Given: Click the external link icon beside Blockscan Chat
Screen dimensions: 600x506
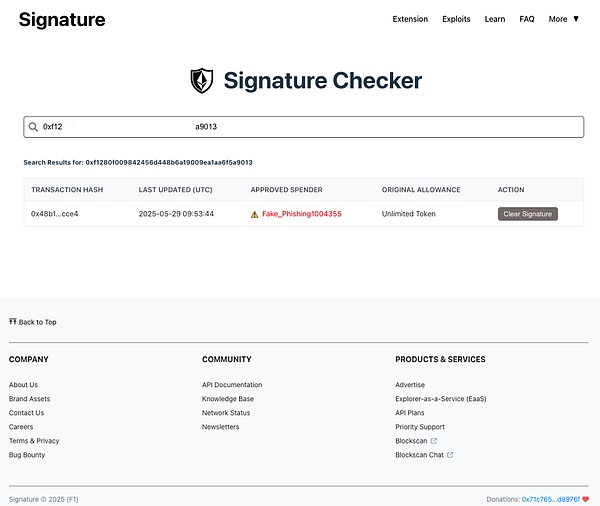Looking at the screenshot, I should pos(450,455).
